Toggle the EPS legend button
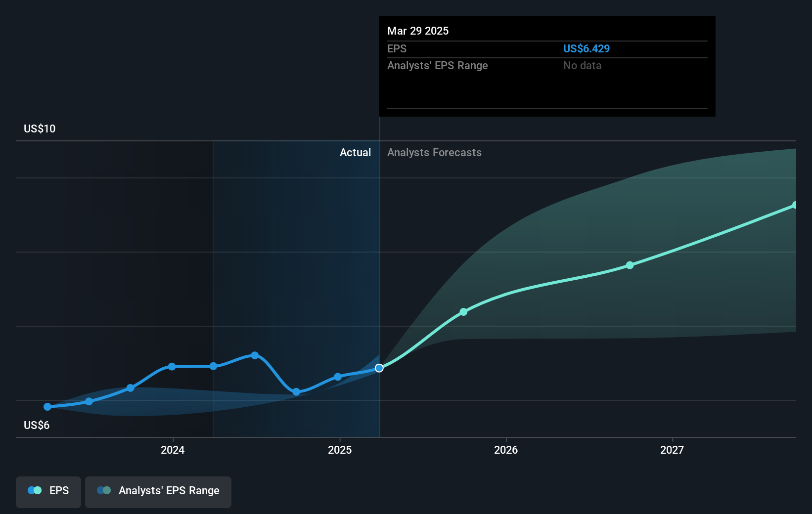812x514 pixels. 48,492
